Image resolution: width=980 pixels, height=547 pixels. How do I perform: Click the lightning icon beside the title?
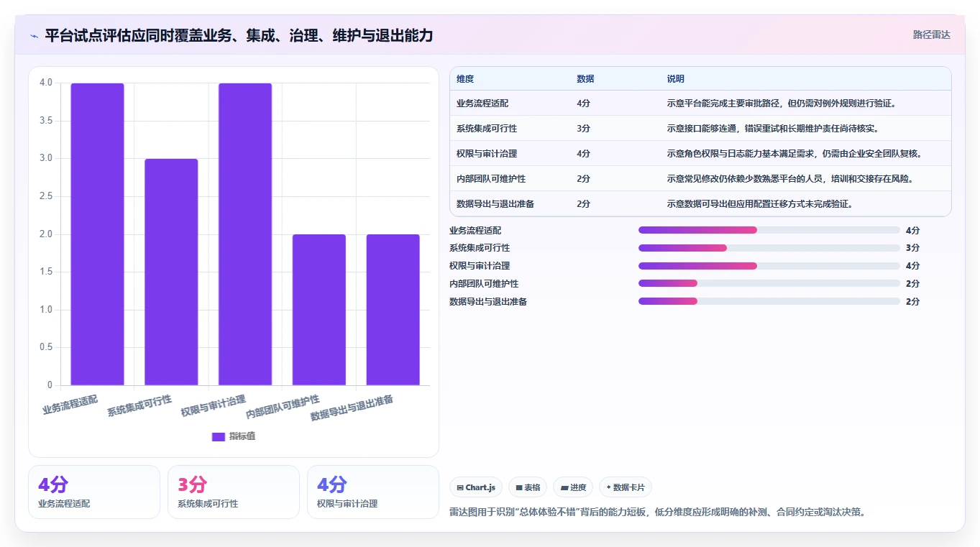34,36
